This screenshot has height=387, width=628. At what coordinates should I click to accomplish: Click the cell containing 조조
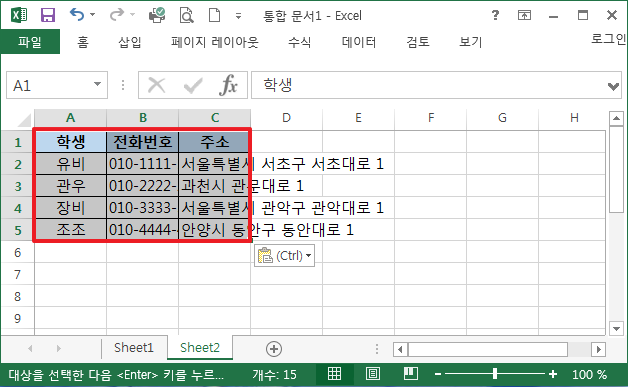(70, 230)
